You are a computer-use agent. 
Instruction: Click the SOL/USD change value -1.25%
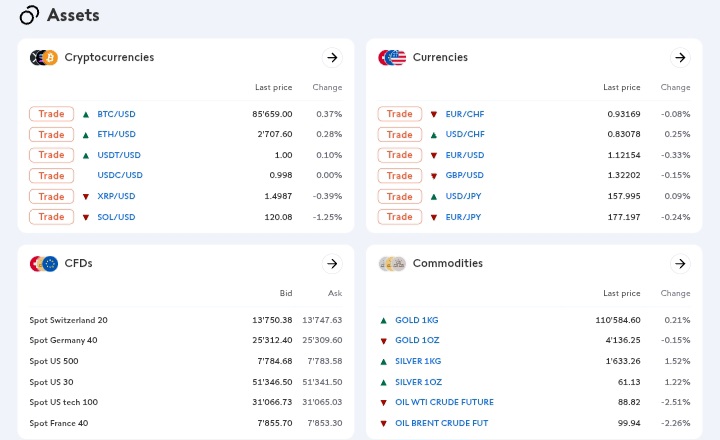pos(327,217)
